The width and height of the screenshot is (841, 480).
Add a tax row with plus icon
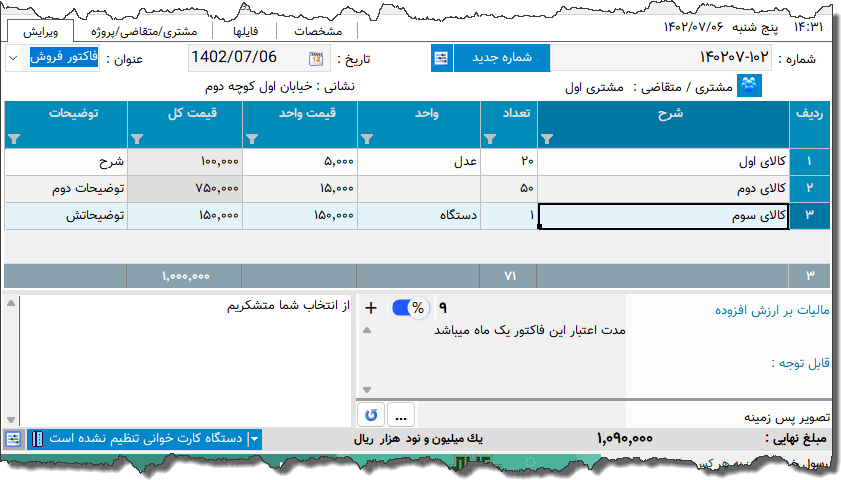click(371, 308)
